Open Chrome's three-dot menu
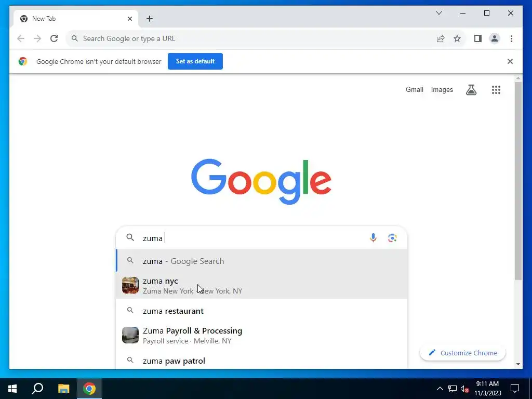 (511, 38)
